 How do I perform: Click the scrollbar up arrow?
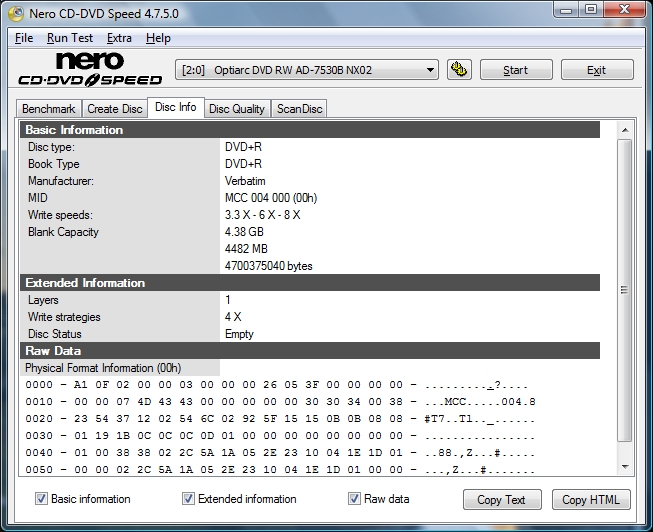tap(625, 130)
